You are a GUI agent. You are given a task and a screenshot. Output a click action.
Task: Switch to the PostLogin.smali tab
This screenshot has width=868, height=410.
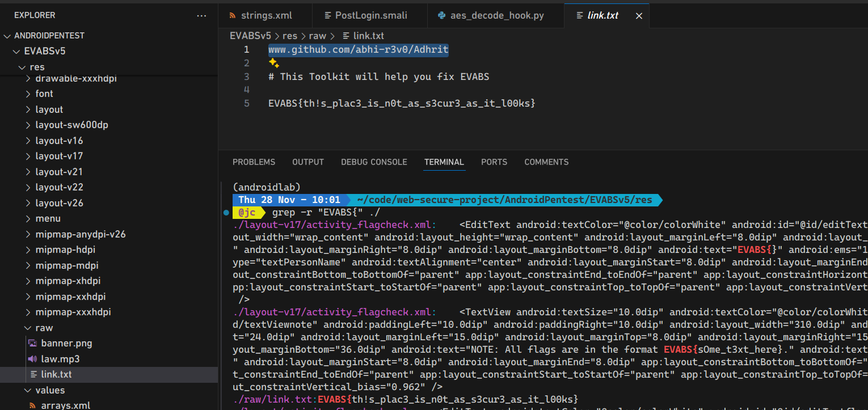point(370,16)
